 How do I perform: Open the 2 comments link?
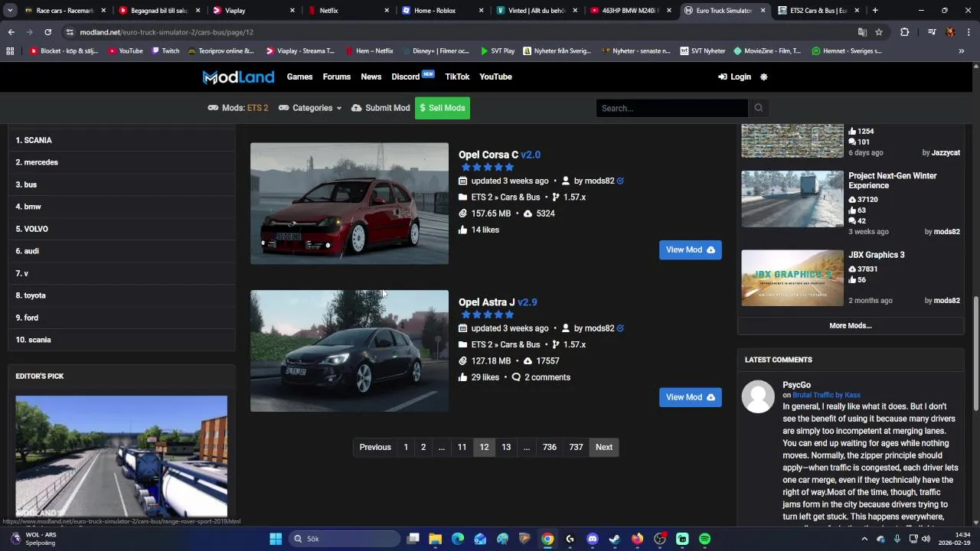541,377
